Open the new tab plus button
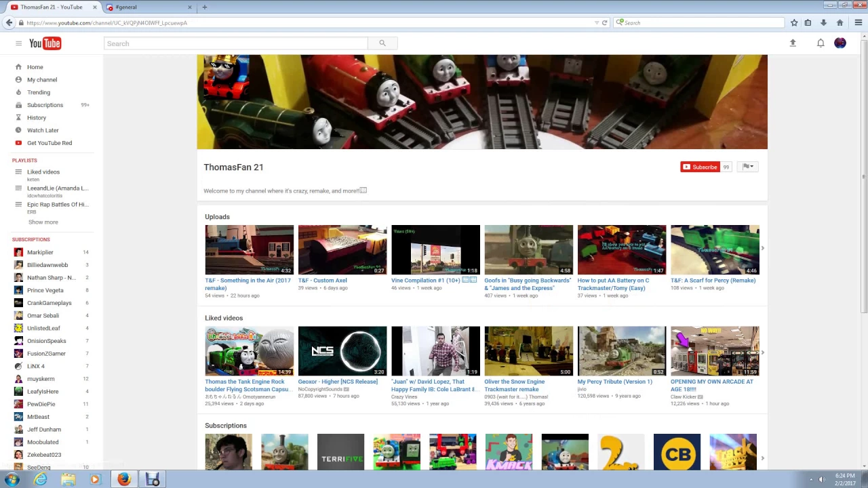868x488 pixels. [x=204, y=7]
